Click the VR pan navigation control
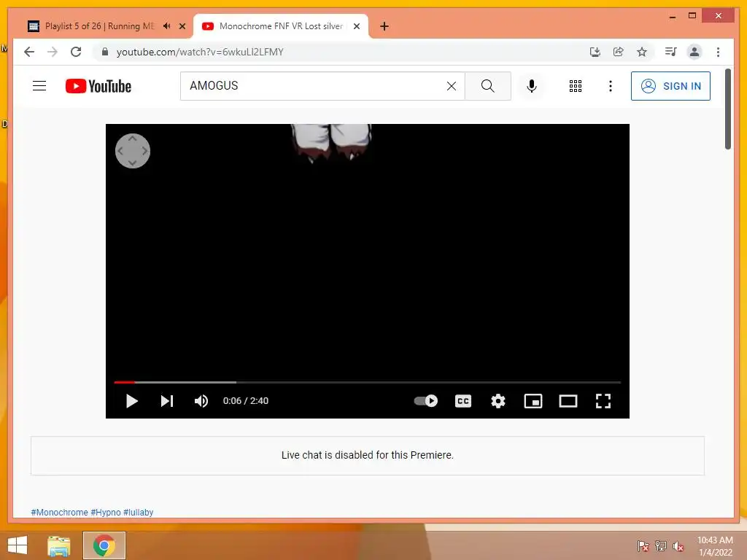Image resolution: width=747 pixels, height=560 pixels. 133,151
